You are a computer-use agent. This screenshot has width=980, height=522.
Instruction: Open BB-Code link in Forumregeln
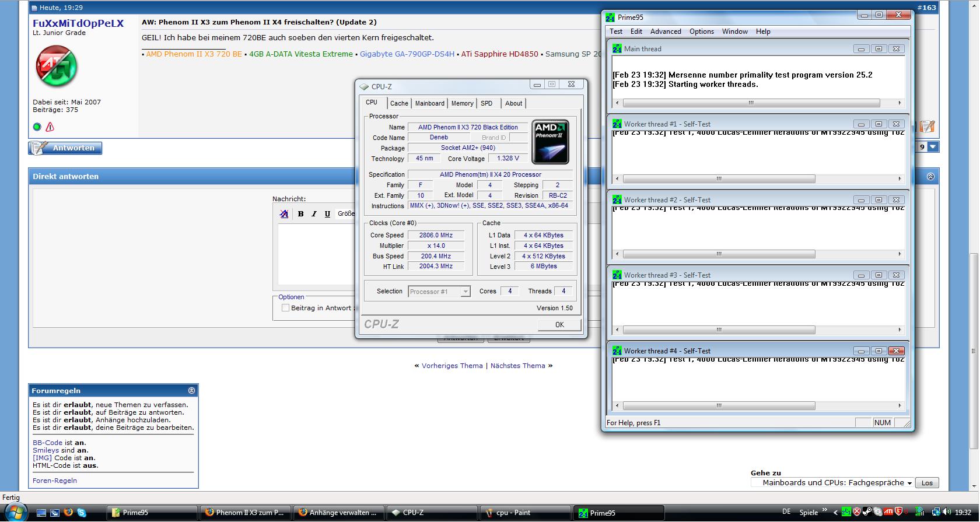pyautogui.click(x=47, y=443)
